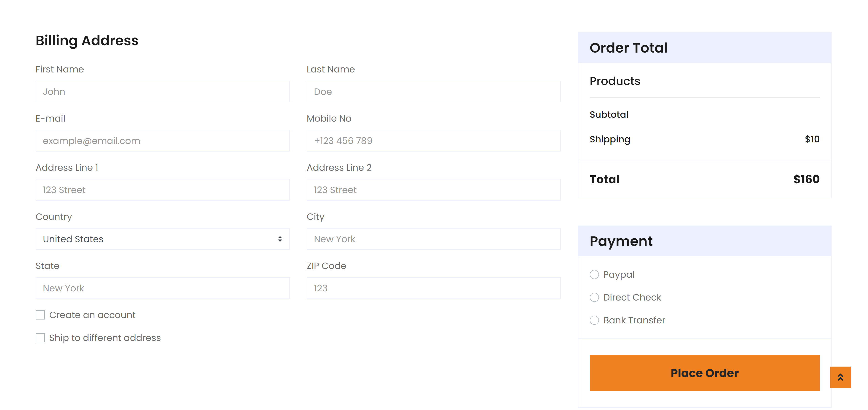868x410 pixels.
Task: Click the Mobile No input field
Action: click(433, 141)
